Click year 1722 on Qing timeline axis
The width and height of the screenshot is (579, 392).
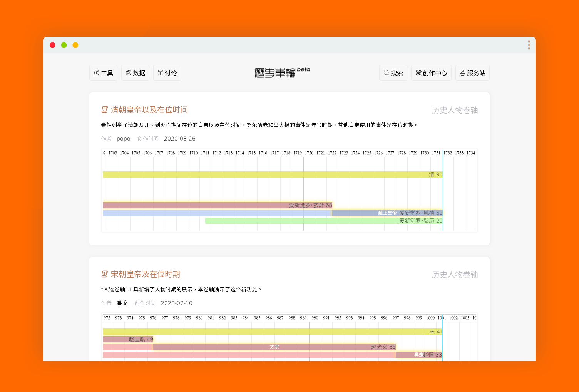pyautogui.click(x=332, y=153)
